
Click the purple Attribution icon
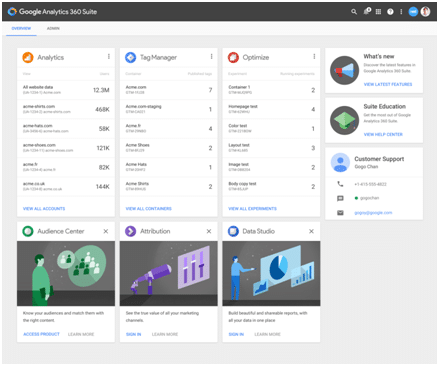130,231
